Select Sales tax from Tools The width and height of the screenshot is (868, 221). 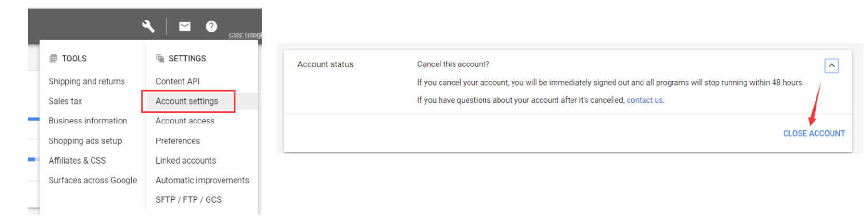point(65,101)
